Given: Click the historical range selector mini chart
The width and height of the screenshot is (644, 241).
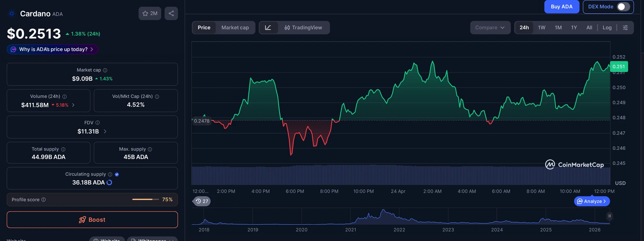Looking at the screenshot, I should click(400, 216).
